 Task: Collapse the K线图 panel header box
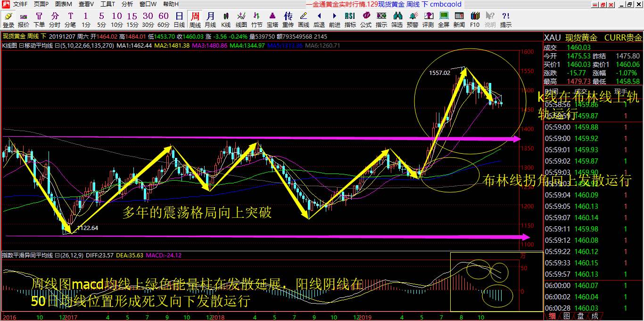click(x=20, y=46)
